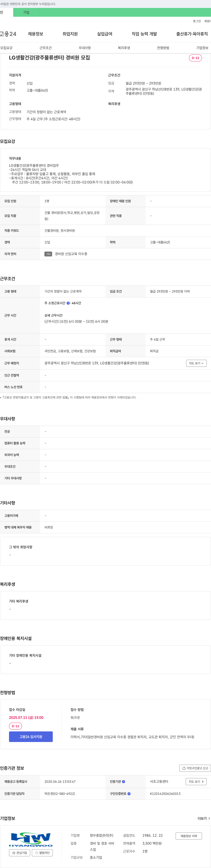Select revenue value '3,500 백만원'
This screenshot has height=868, width=211.
click(152, 843)
